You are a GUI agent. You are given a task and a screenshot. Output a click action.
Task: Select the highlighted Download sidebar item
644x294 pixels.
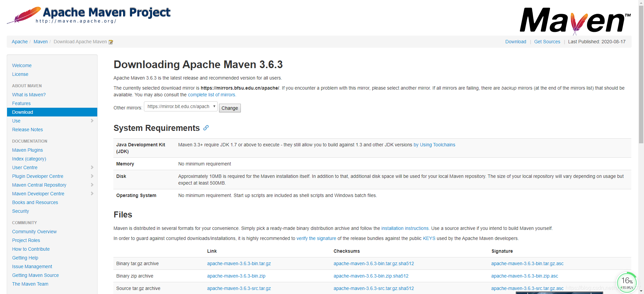(52, 112)
